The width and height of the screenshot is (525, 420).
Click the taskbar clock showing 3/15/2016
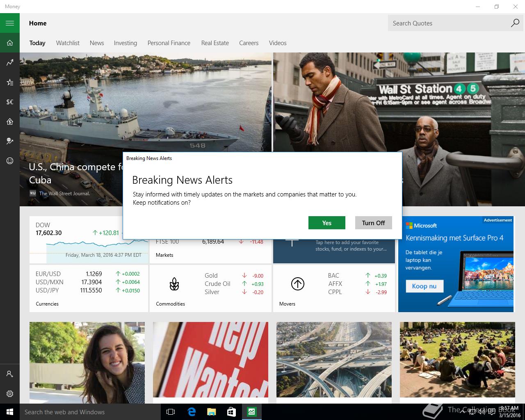coord(509,412)
